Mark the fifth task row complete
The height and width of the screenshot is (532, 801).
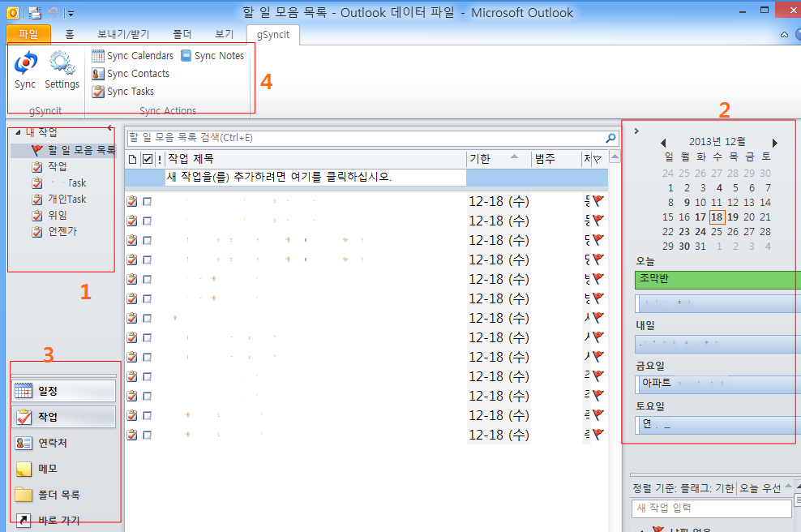[x=147, y=279]
